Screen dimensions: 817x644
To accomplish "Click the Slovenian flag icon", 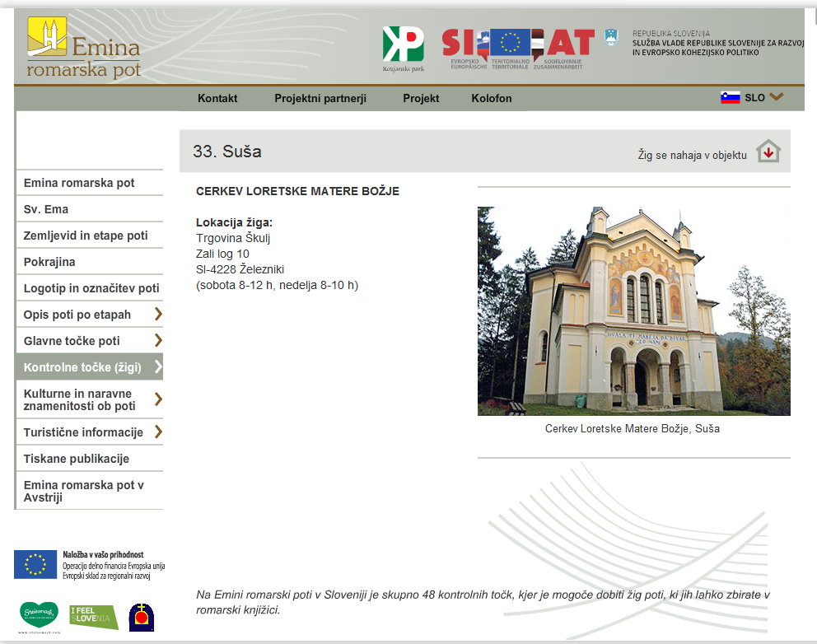I will click(731, 98).
